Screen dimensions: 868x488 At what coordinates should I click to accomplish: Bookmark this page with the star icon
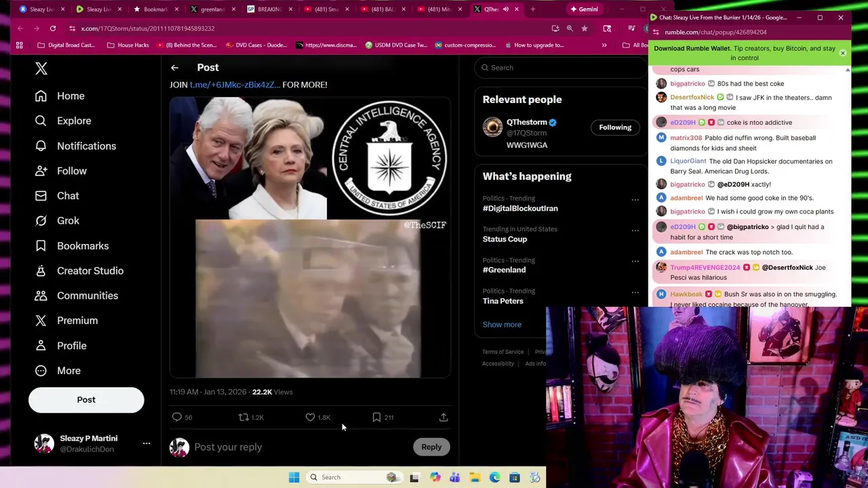(x=585, y=28)
